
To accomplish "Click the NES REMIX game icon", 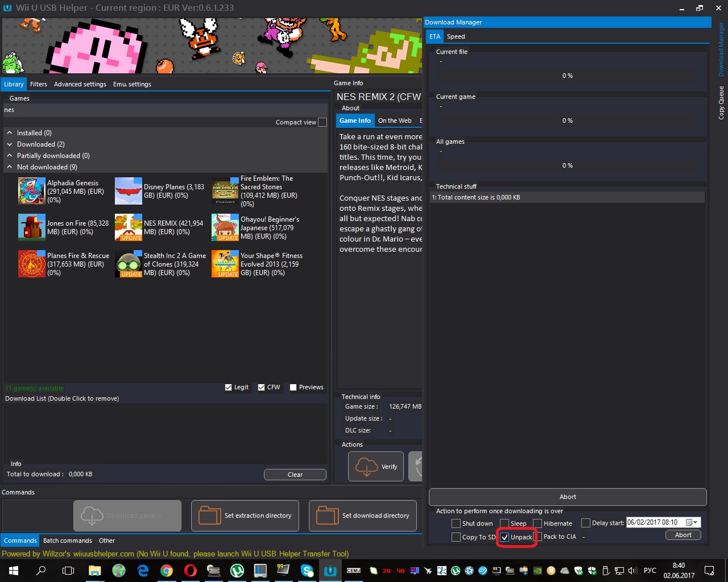I will coord(129,227).
